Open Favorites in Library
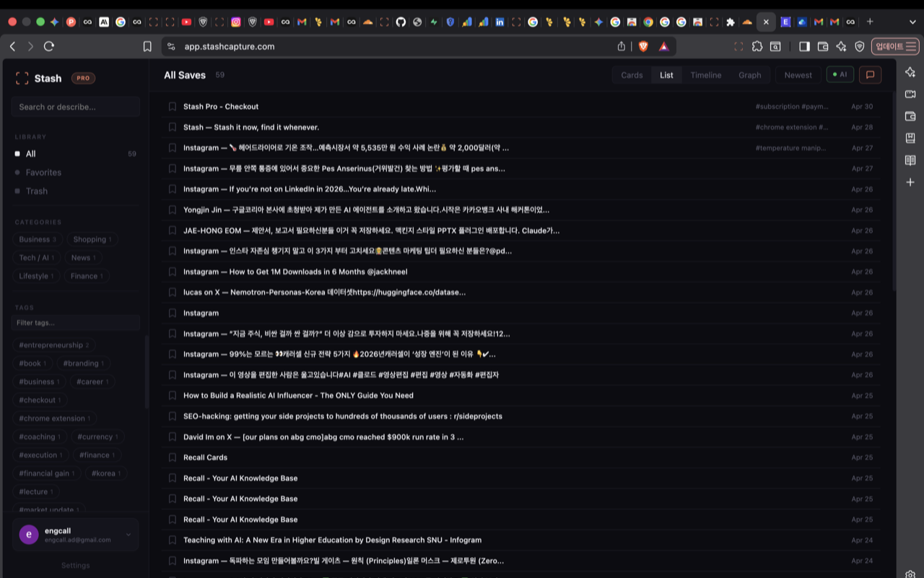 click(x=75, y=173)
